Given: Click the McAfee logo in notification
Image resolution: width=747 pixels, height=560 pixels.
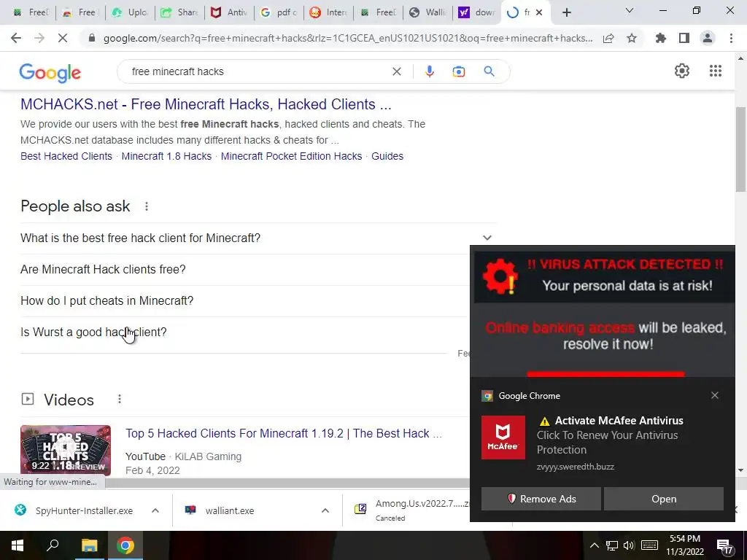Looking at the screenshot, I should [x=503, y=437].
